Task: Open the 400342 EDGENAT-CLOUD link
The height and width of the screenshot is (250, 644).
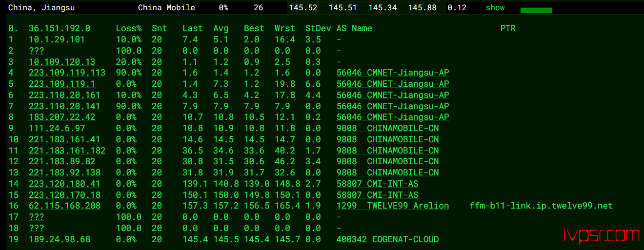Action: (x=388, y=240)
